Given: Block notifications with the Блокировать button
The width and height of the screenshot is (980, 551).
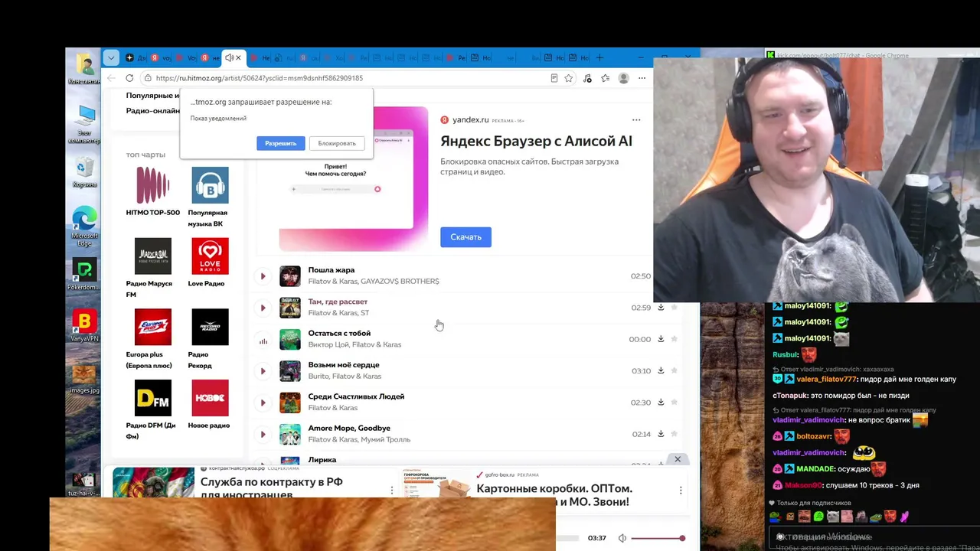Looking at the screenshot, I should pyautogui.click(x=337, y=143).
